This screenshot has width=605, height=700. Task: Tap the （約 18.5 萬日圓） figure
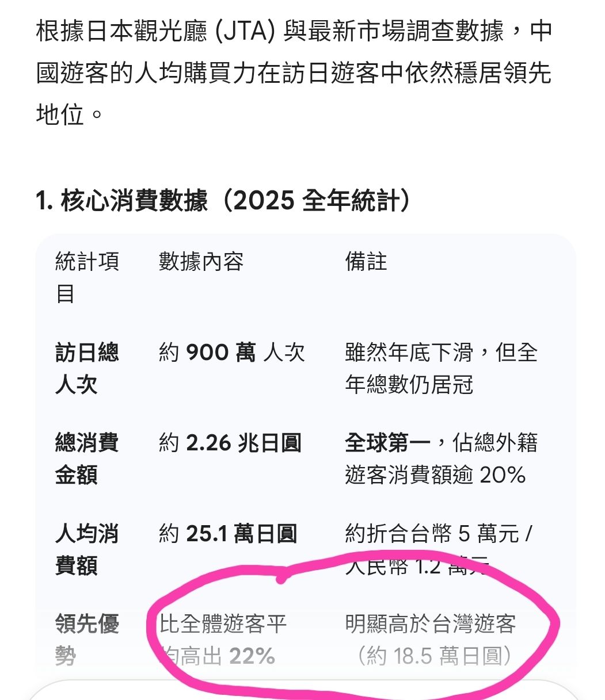435,656
